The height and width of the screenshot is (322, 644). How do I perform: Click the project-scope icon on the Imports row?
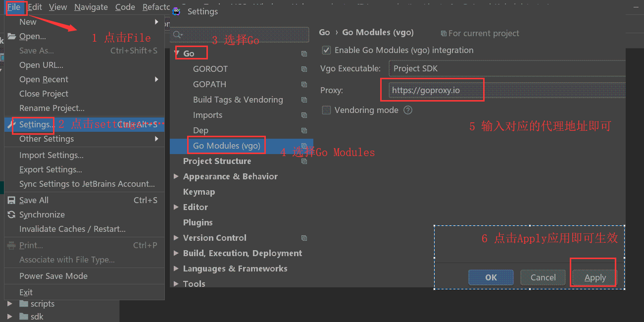pyautogui.click(x=304, y=115)
